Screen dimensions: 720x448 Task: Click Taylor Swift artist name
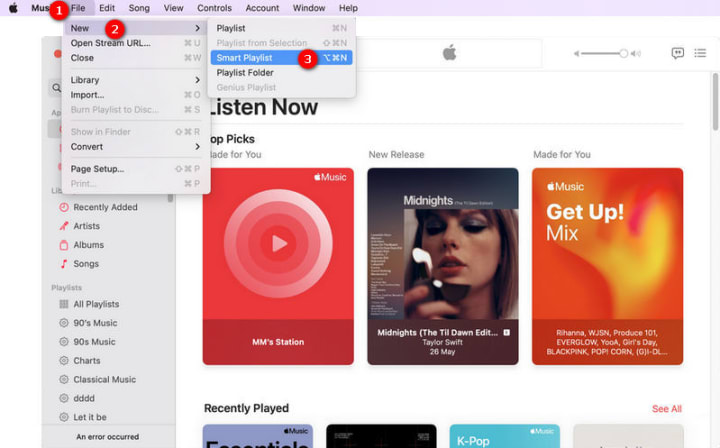click(x=443, y=342)
